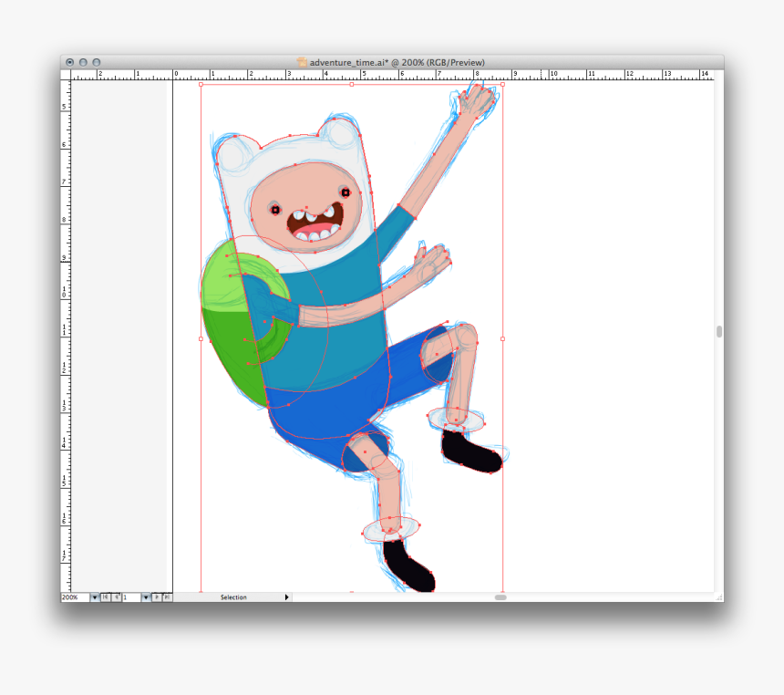Select the character's right eye near hat edge
Screen dimensions: 784x695
pyautogui.click(x=346, y=192)
